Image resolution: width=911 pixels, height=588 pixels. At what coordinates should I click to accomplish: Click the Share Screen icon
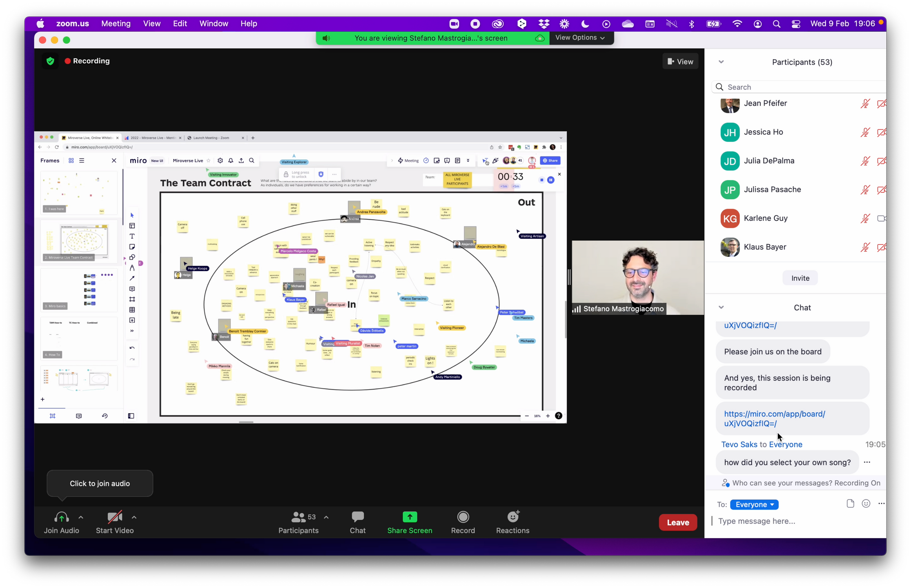point(410,517)
